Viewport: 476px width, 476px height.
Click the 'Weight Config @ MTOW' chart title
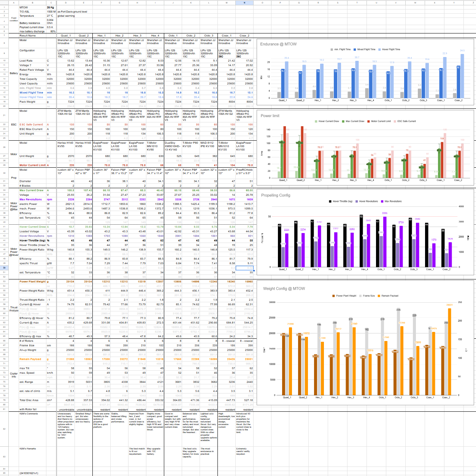tap(284, 289)
